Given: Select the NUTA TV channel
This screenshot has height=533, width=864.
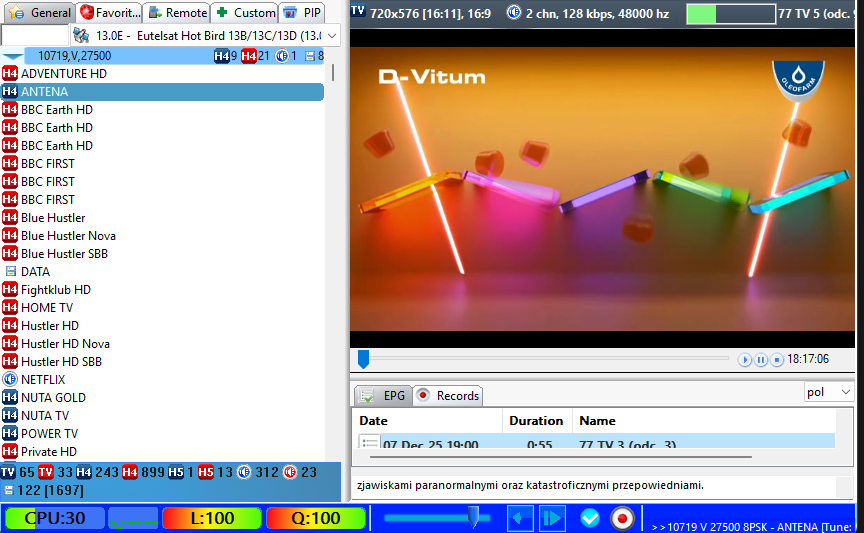Looking at the screenshot, I should (x=163, y=416).
